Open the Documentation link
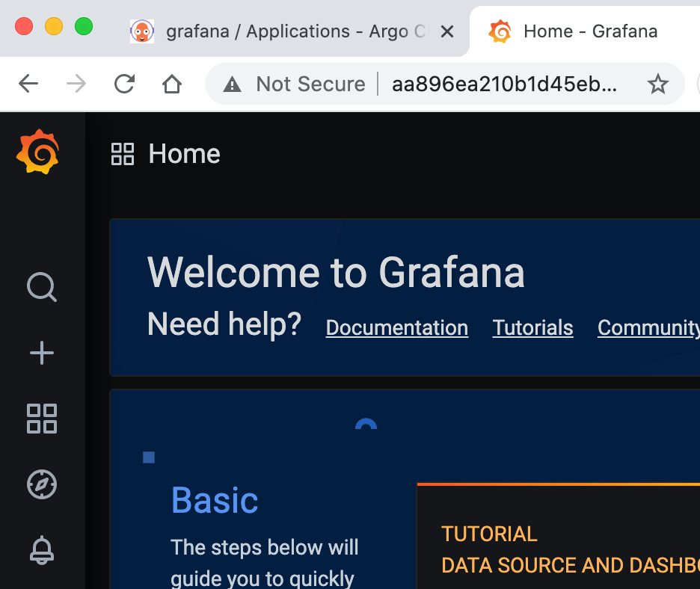Screen dimensions: 700x589 tap(397, 328)
